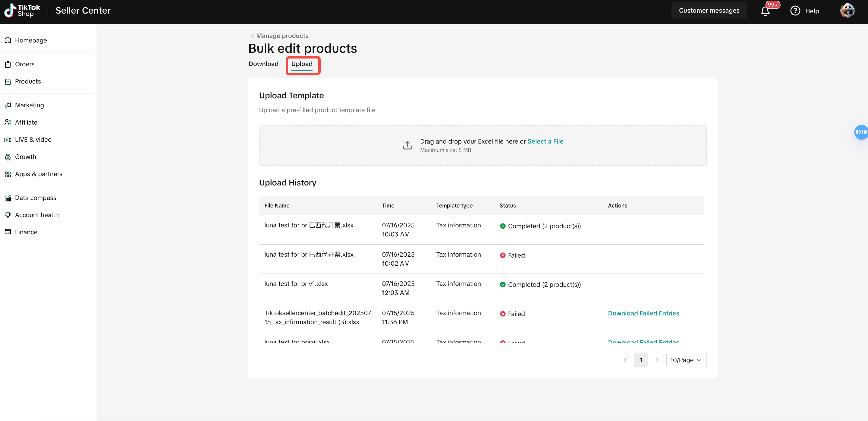Viewport: 868px width, 421px height.
Task: Download Failed Entries for Tiktoksellercenter_batchedit file
Action: (x=643, y=313)
